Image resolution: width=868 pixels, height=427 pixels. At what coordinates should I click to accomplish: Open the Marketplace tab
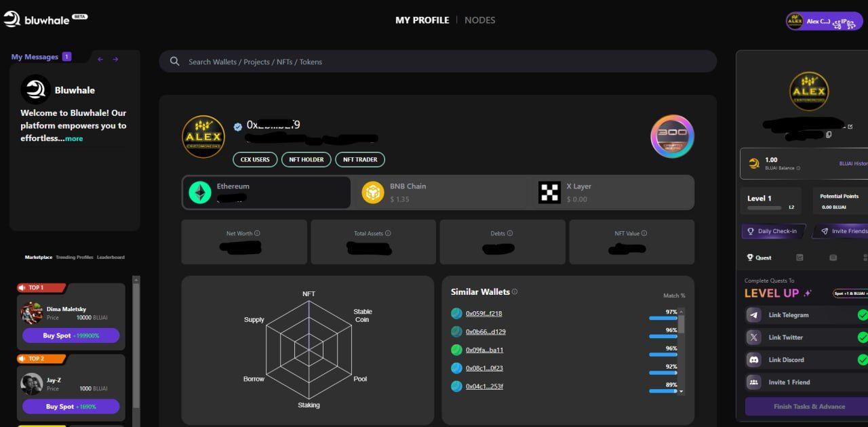(x=39, y=258)
